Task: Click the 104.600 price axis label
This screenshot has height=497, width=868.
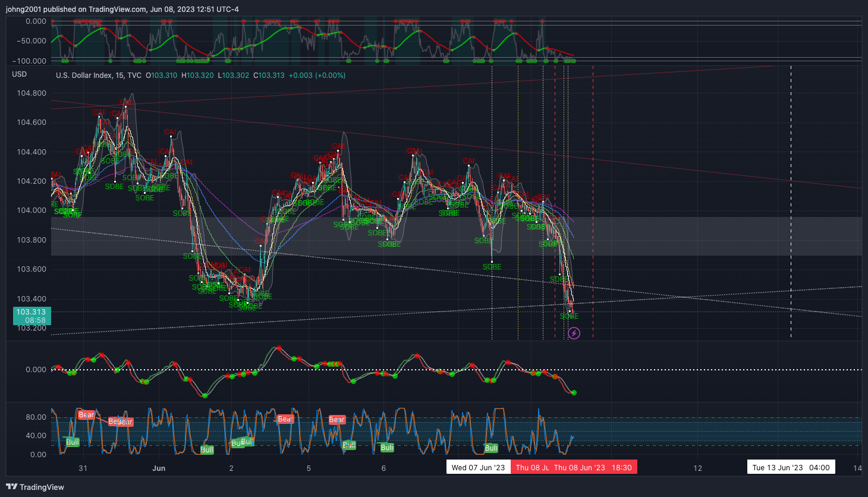Action: click(x=32, y=122)
